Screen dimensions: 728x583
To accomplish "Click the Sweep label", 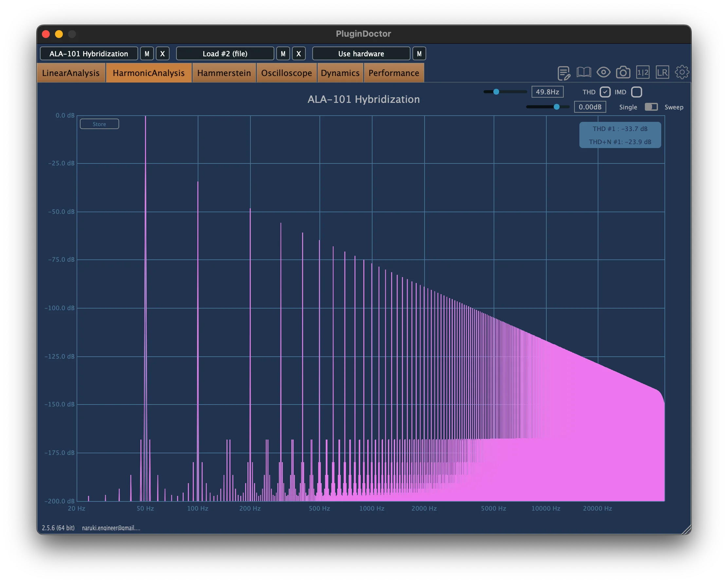I will [674, 107].
